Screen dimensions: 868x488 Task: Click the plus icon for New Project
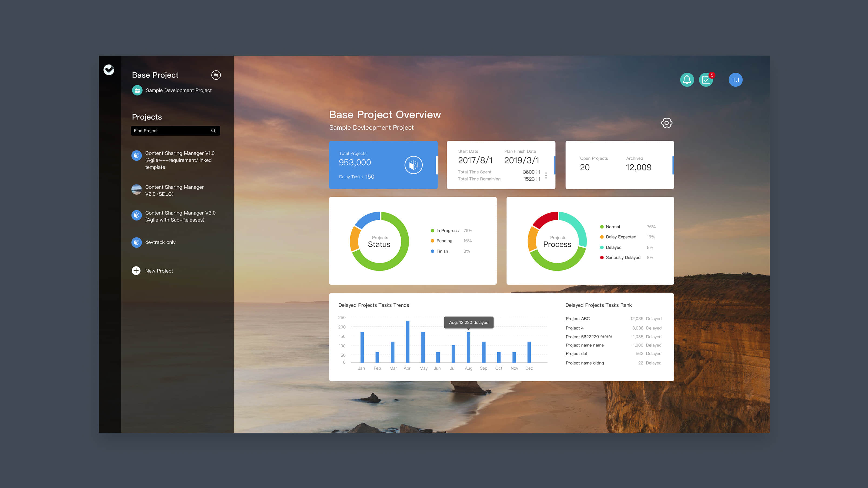136,271
